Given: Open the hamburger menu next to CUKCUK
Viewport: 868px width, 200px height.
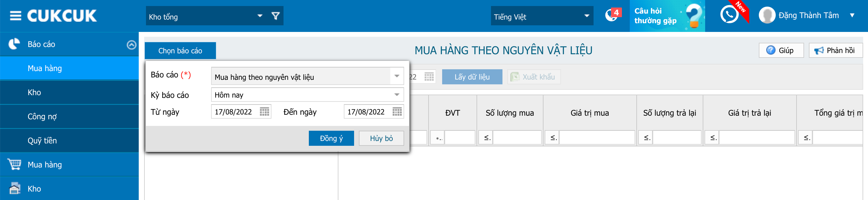Looking at the screenshot, I should point(15,16).
